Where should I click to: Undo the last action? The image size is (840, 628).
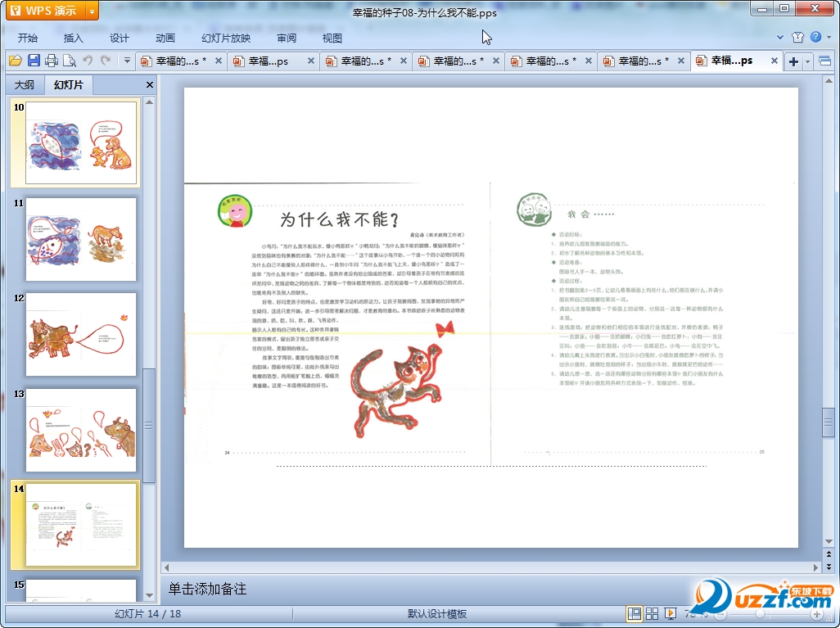88,61
